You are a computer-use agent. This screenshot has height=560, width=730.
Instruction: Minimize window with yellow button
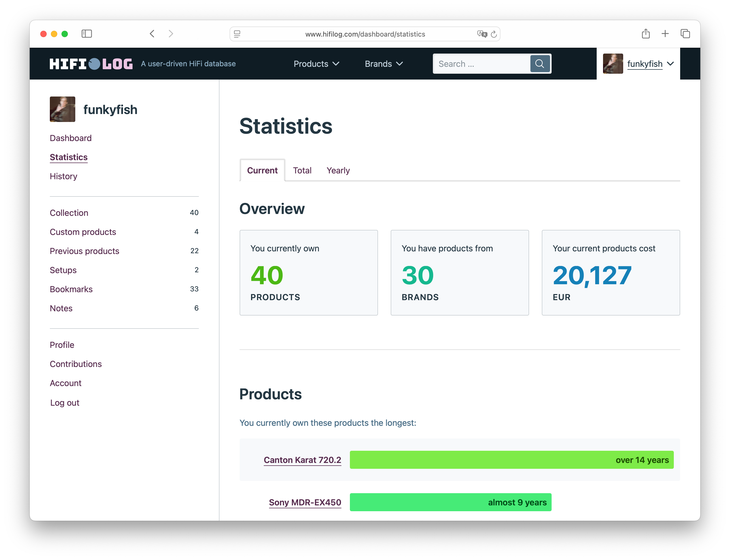click(x=54, y=34)
